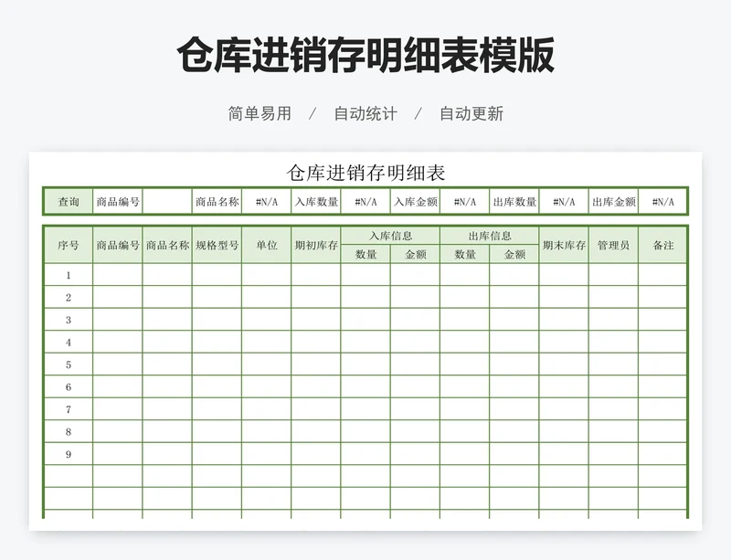Select the 入库金额 label cell
Screen dimensions: 731x560
pyautogui.click(x=416, y=201)
